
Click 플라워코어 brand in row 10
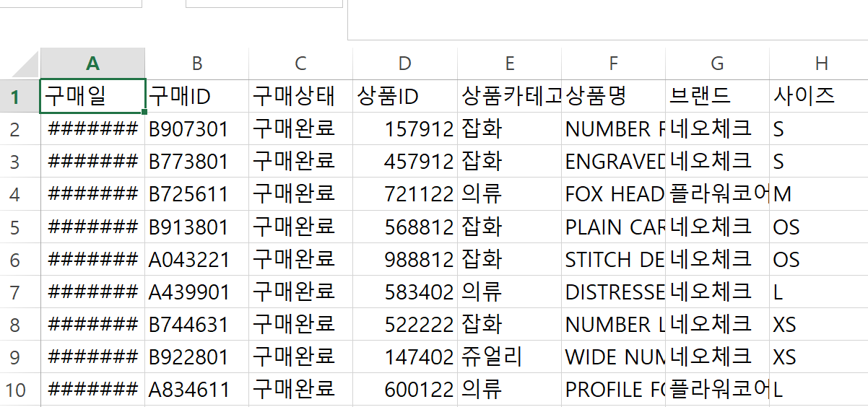tap(718, 389)
